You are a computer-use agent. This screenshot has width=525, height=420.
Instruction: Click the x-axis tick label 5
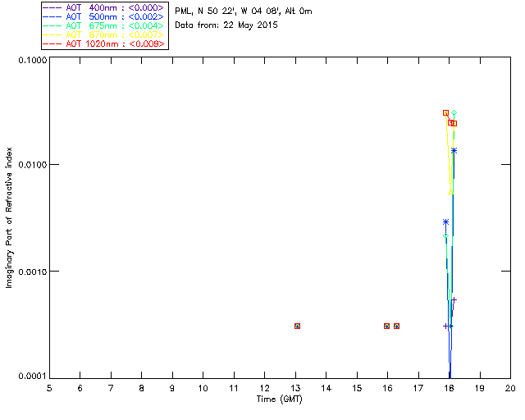click(49, 388)
